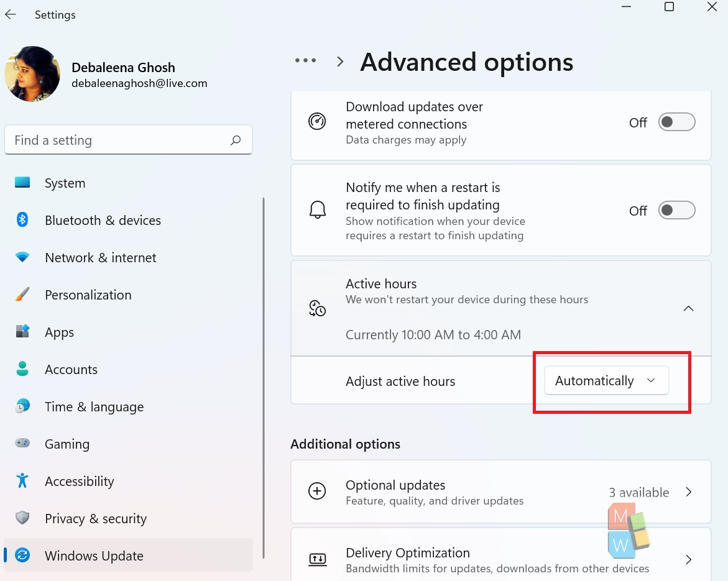The width and height of the screenshot is (728, 581).
Task: Click the Delivery Optimization icon
Action: pos(318,559)
